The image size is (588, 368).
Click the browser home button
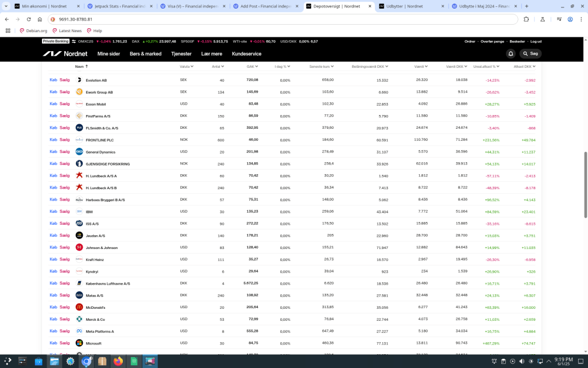(39, 19)
